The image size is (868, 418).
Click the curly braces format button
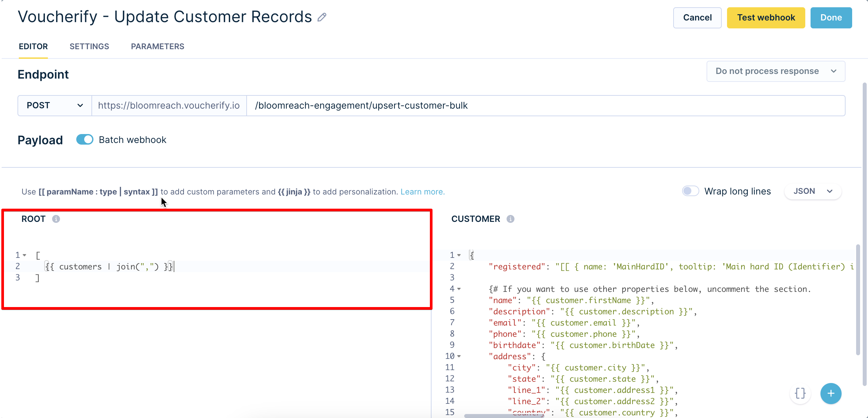click(800, 393)
